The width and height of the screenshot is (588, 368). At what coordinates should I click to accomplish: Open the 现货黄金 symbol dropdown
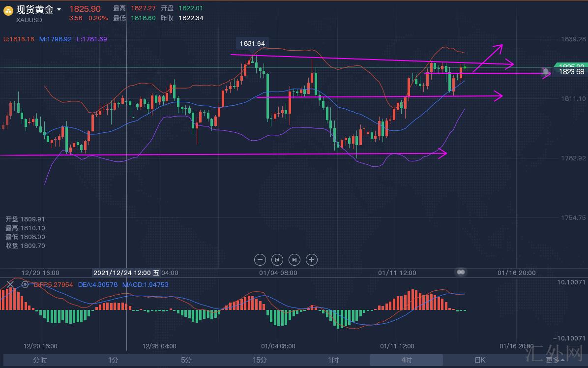click(x=59, y=10)
